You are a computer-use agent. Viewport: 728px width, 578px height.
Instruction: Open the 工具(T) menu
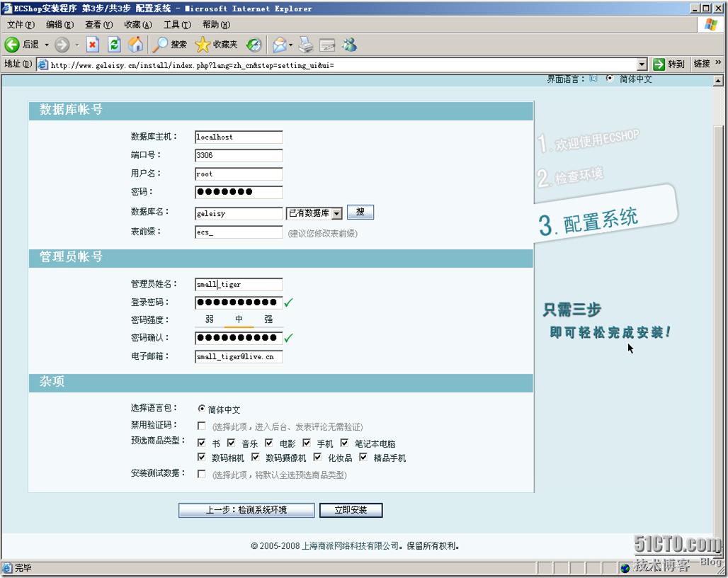[177, 25]
